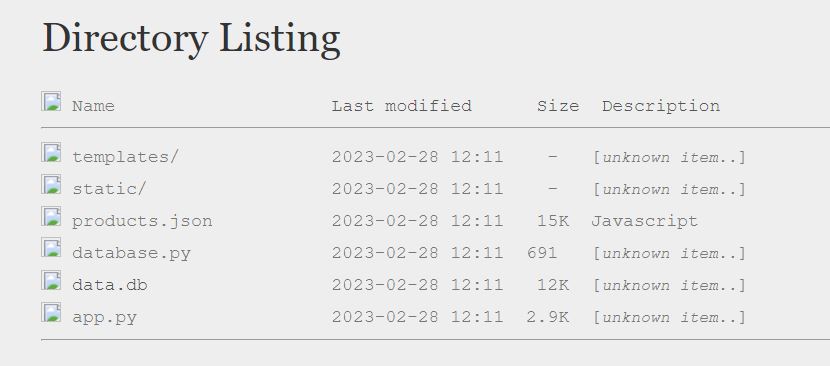This screenshot has width=830, height=366.
Task: Download the data.db file
Action: pos(110,285)
